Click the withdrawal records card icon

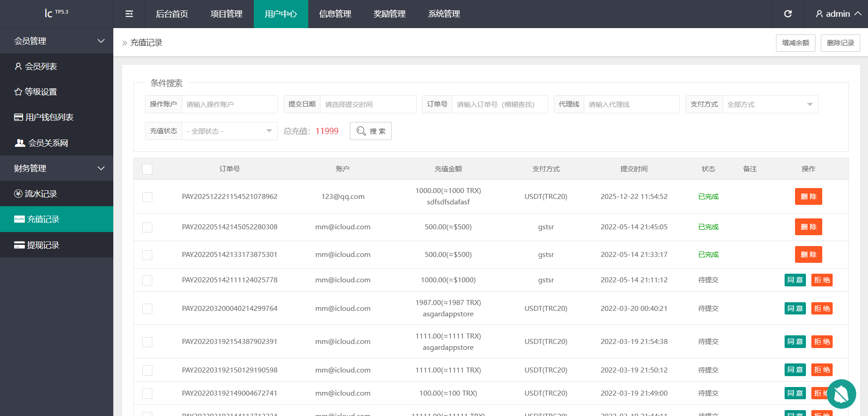[x=19, y=245]
